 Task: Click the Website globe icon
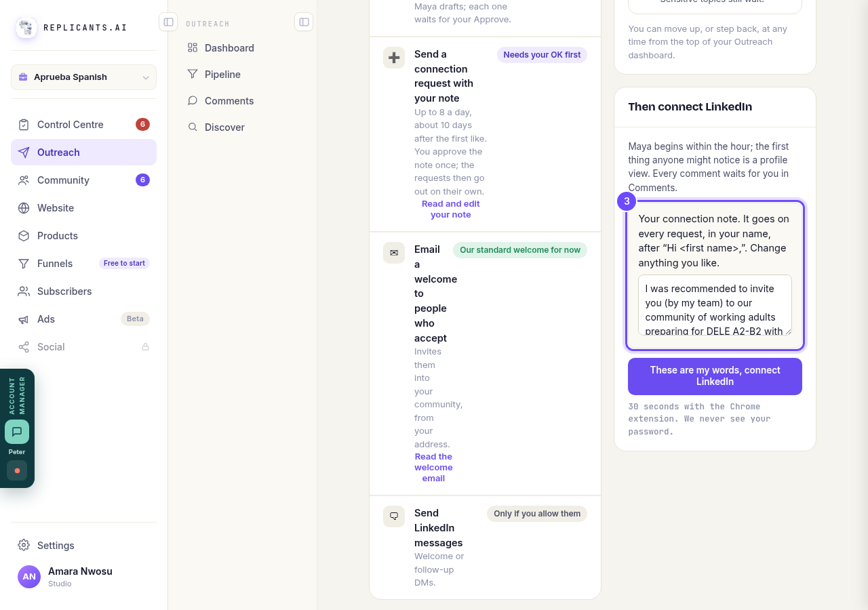[x=24, y=208]
